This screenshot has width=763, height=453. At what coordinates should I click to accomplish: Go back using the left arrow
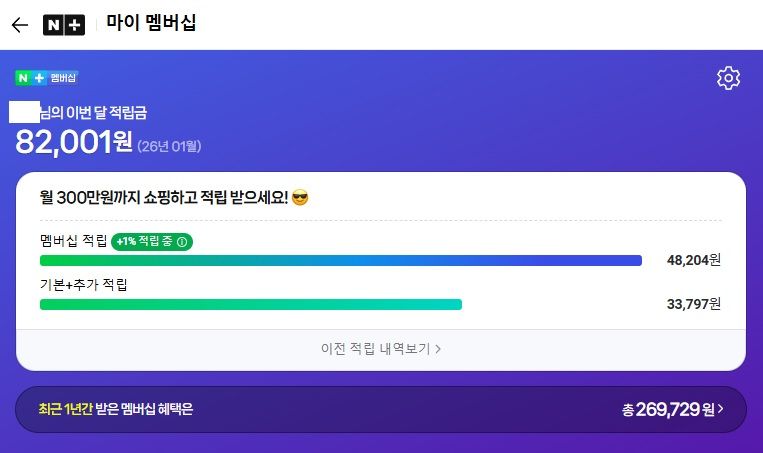[x=20, y=25]
